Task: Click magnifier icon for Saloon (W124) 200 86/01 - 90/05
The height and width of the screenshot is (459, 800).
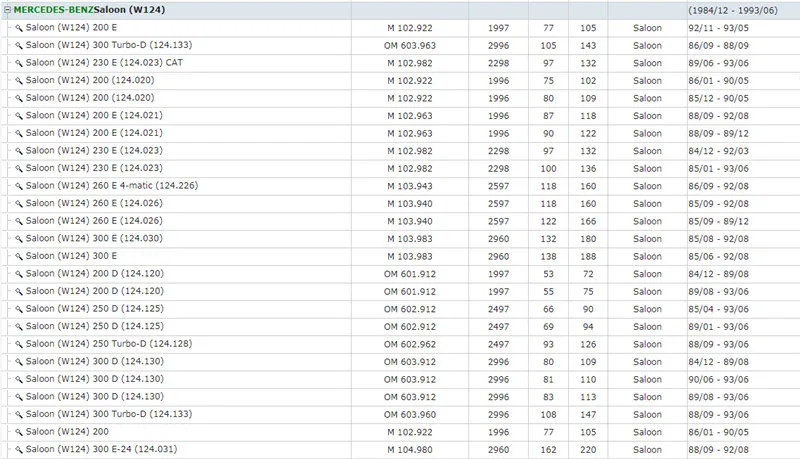Action: (x=19, y=433)
